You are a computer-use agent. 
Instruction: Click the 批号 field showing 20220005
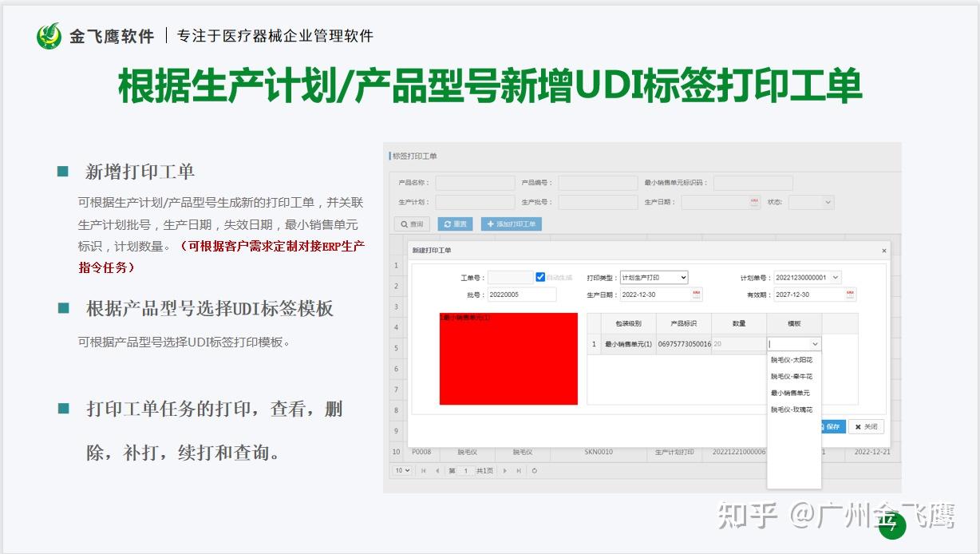[522, 295]
